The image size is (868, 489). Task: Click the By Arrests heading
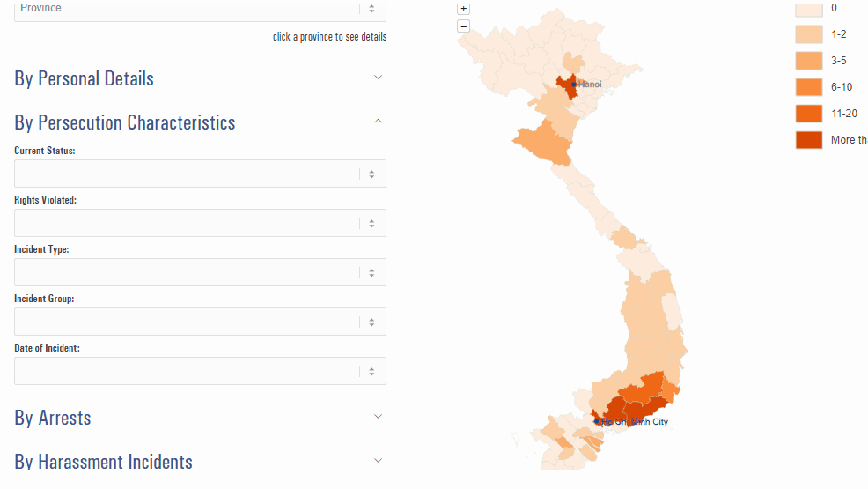tap(53, 418)
